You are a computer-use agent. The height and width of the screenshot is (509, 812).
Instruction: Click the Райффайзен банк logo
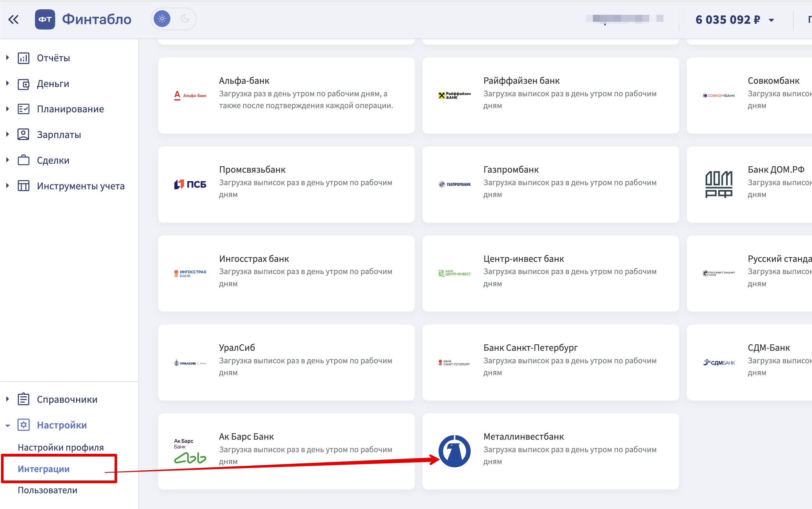(x=455, y=96)
